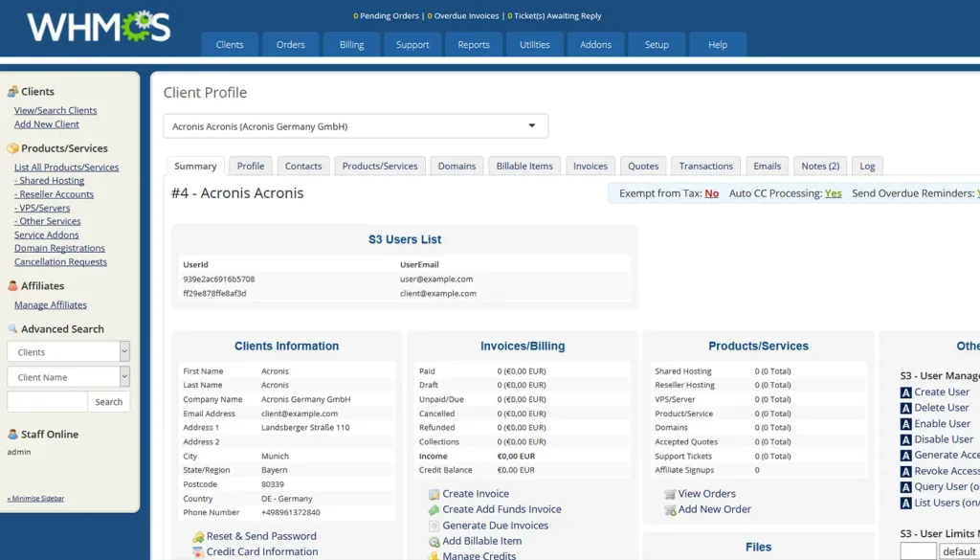
Task: Open the View/Search Clients link
Action: point(55,109)
